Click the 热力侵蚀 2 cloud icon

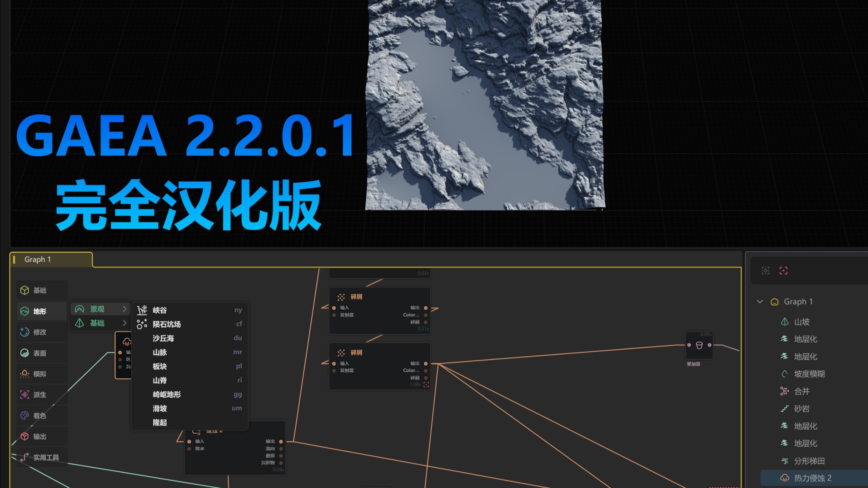(x=785, y=478)
